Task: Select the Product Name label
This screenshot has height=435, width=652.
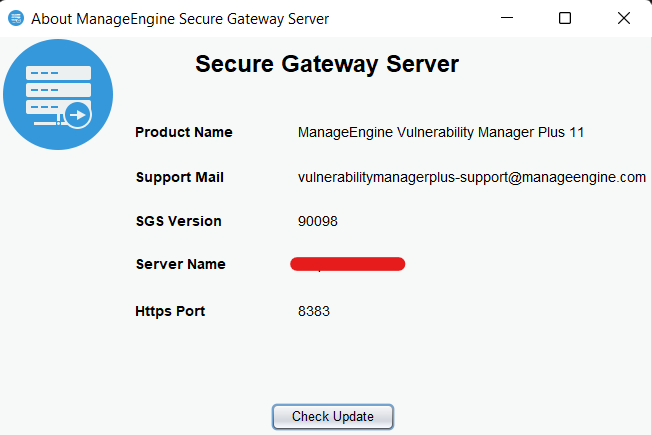Action: [184, 132]
